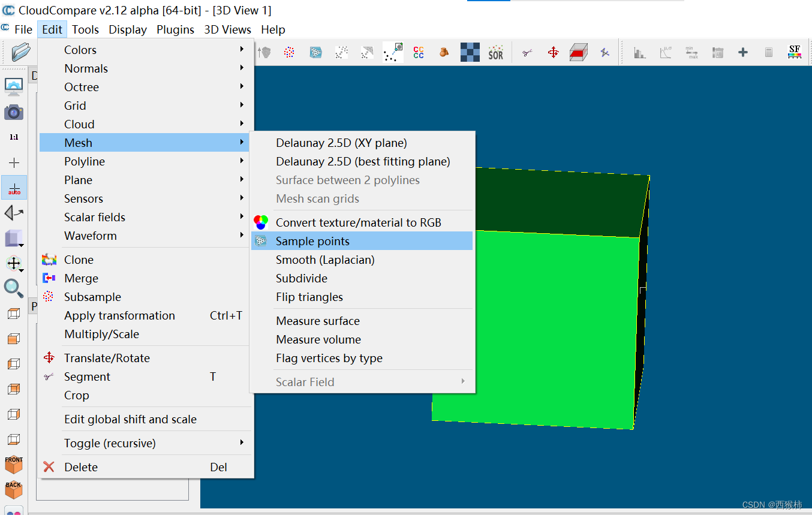Click the magnifier zoom sidebar icon

pos(14,288)
